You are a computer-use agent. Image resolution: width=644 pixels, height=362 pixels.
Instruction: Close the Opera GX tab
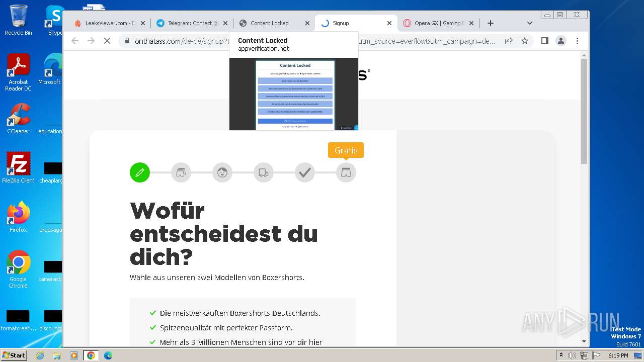click(471, 23)
